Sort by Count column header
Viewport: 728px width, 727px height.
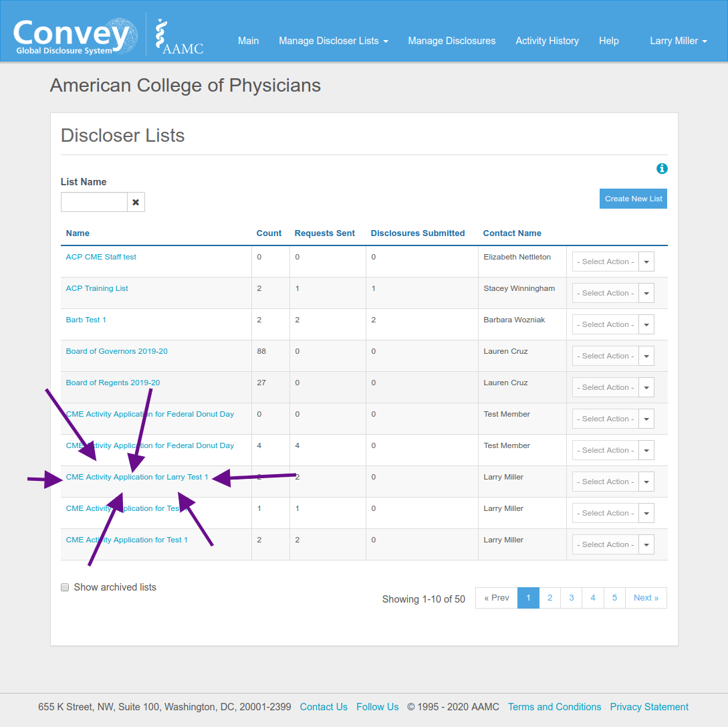(269, 233)
